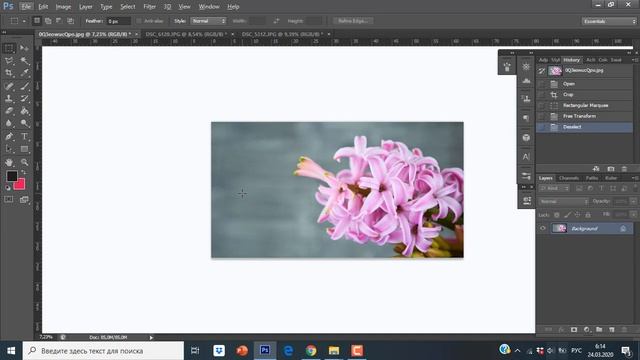Switch to the Channels tab
640x360 pixels.
tap(569, 178)
